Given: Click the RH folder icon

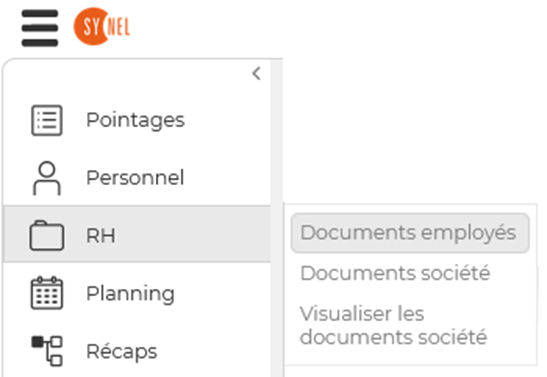Looking at the screenshot, I should [x=47, y=235].
